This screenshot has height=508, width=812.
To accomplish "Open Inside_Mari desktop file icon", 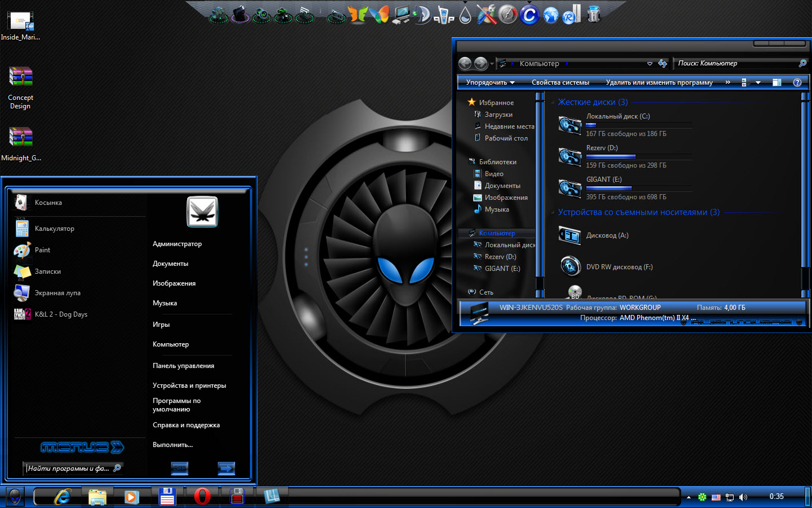I will click(20, 26).
